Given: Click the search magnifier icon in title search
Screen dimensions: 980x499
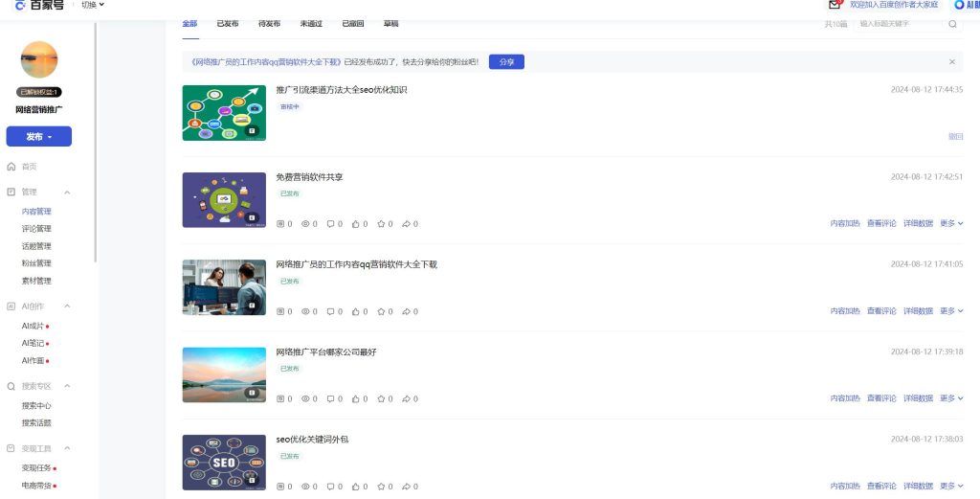Looking at the screenshot, I should [x=952, y=23].
